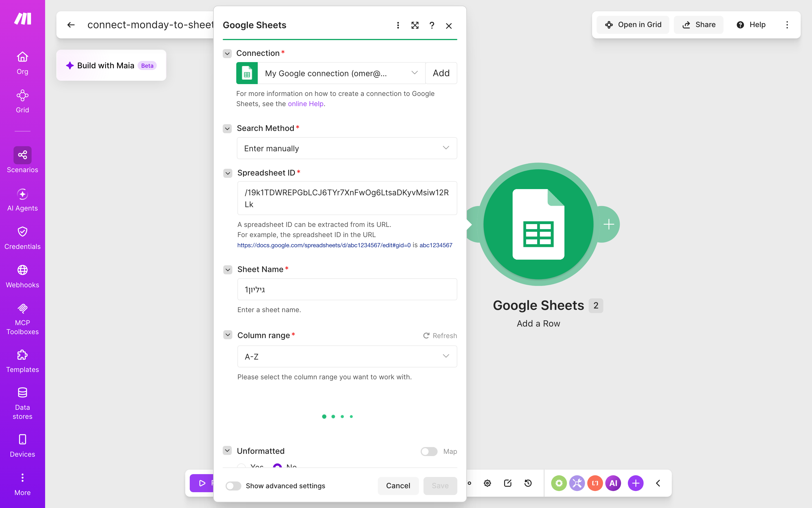Image resolution: width=812 pixels, height=508 pixels.
Task: Click the back arrow next to scenario name
Action: [71, 25]
